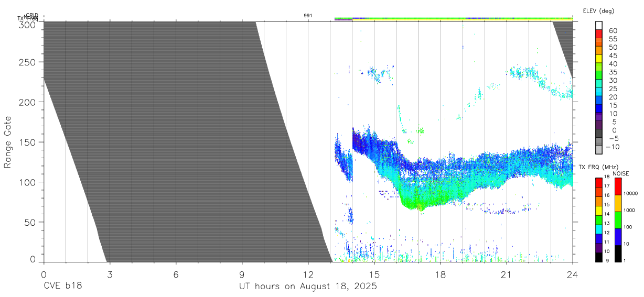Click the '1000' label in NOISE legend
The image size is (644, 297).
coord(630,211)
